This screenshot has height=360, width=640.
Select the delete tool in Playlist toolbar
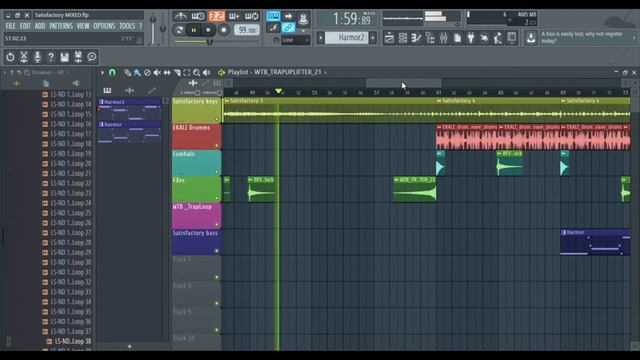(147, 72)
